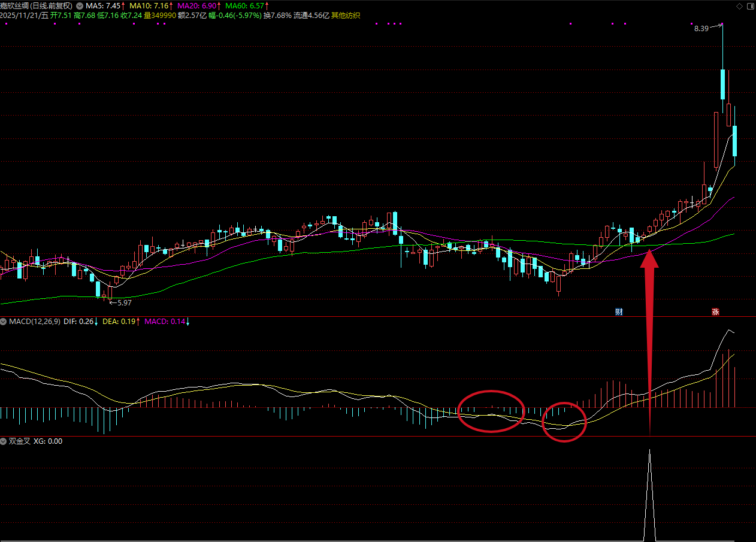Image resolution: width=756 pixels, height=542 pixels.
Task: Click the red 涨 limit-up marker
Action: point(715,311)
